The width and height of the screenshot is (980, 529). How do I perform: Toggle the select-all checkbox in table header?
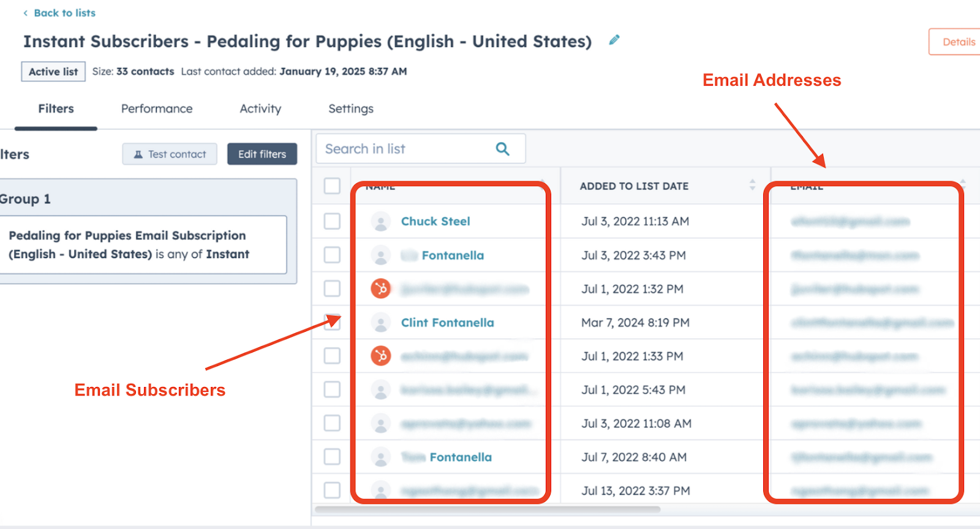(332, 186)
